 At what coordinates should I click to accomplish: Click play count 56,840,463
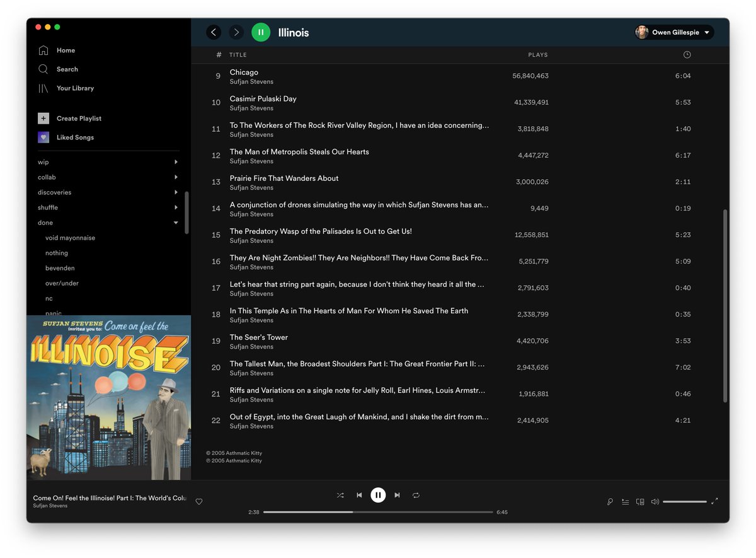coord(530,76)
